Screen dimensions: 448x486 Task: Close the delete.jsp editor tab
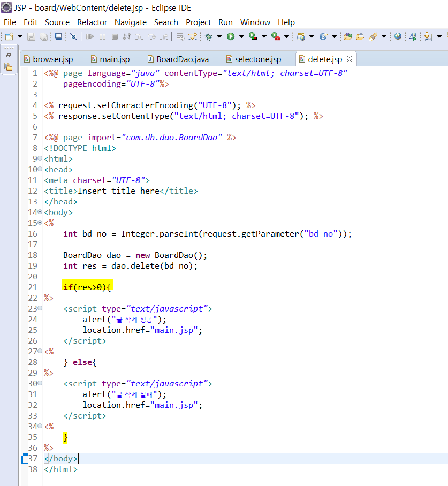[x=350, y=59]
